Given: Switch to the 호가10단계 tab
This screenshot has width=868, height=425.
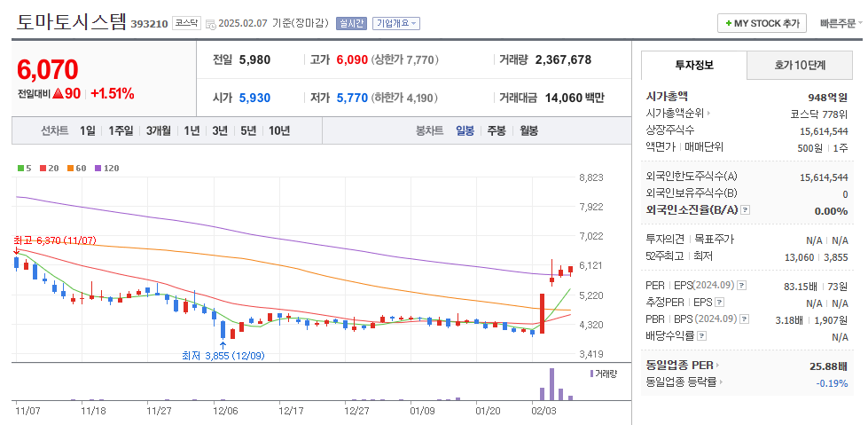Looking at the screenshot, I should point(800,65).
